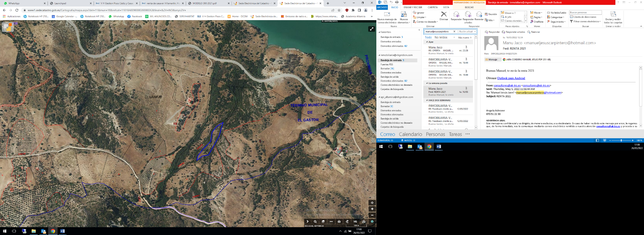Screen dimensions: 644x235
Task: Open the Categorizar dropdown
Action: (x=556, y=17)
